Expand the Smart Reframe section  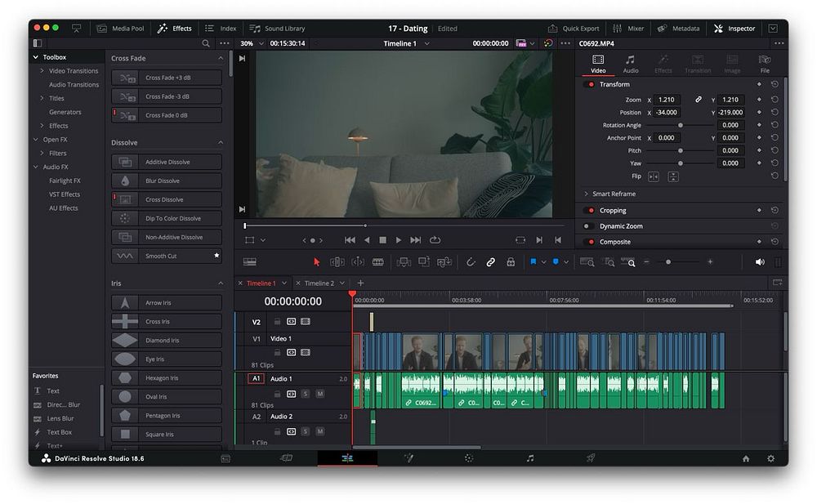(586, 194)
